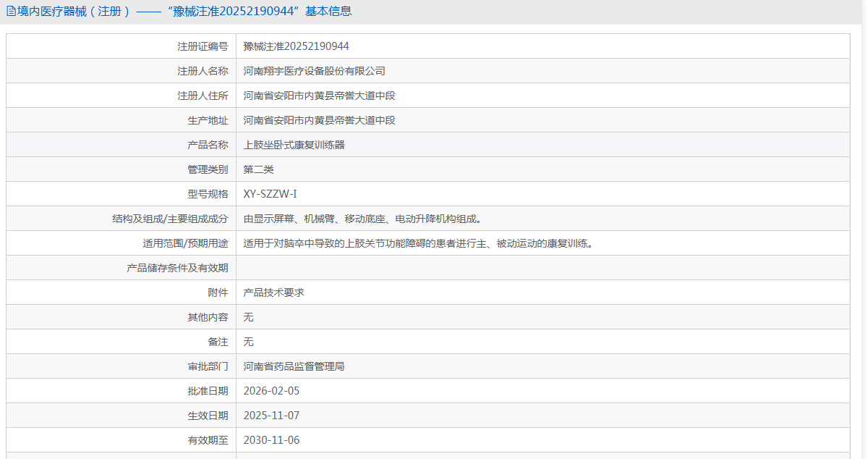Click the '产品名称' field label
The image size is (868, 459).
[x=208, y=145]
